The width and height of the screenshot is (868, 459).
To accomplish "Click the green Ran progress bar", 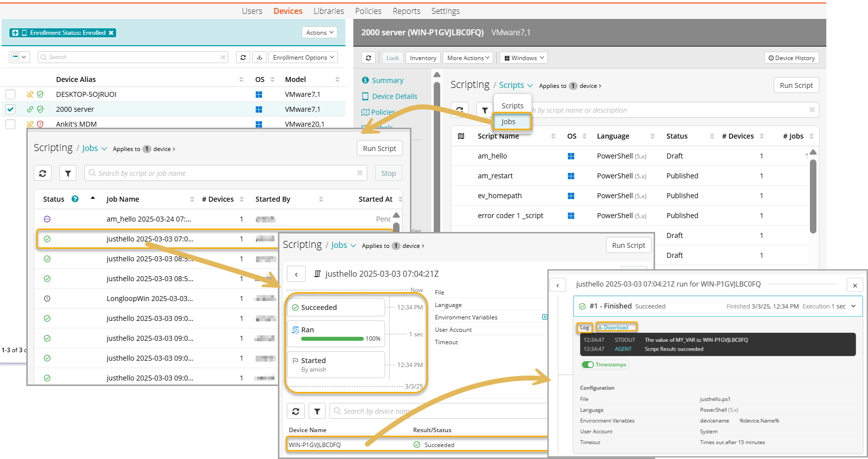I will tap(332, 339).
